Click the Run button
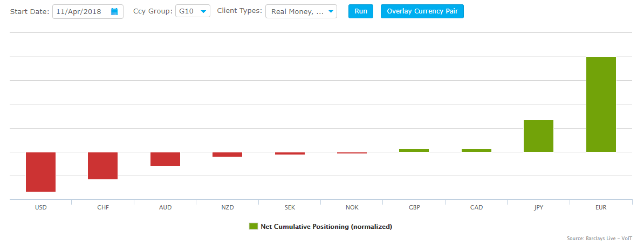This screenshot has width=644, height=245. pyautogui.click(x=361, y=11)
